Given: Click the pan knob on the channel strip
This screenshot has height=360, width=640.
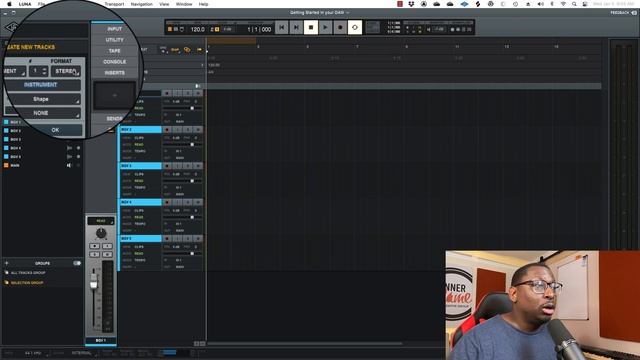Looking at the screenshot, I should tap(101, 233).
